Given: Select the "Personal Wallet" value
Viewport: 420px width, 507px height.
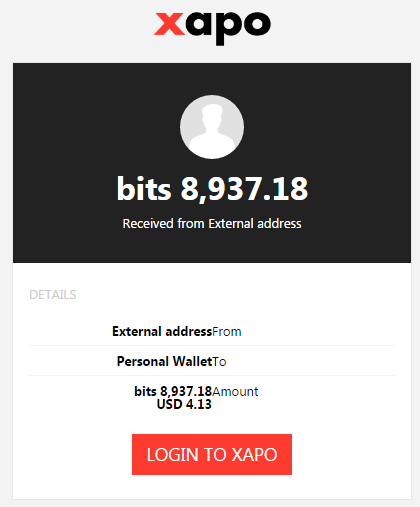Looking at the screenshot, I should pyautogui.click(x=164, y=361).
